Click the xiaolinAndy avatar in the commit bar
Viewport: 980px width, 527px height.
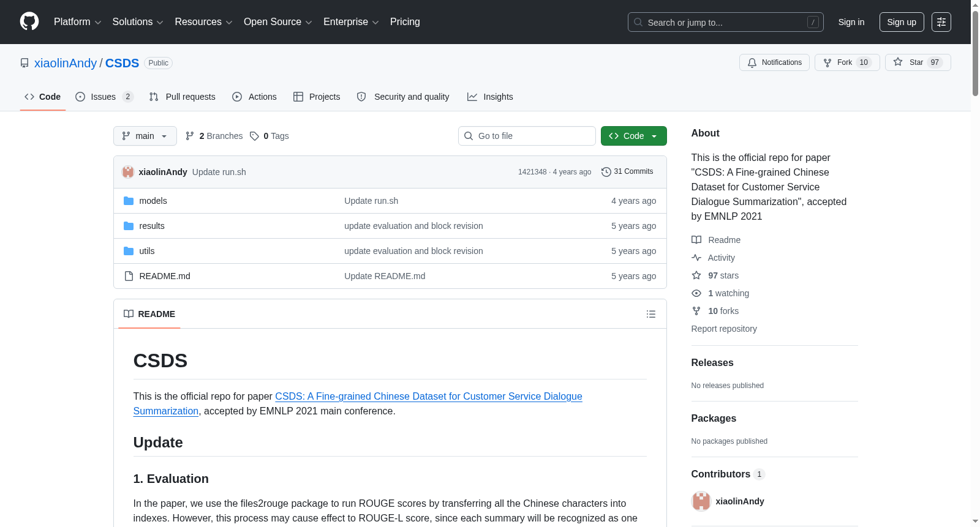click(128, 172)
